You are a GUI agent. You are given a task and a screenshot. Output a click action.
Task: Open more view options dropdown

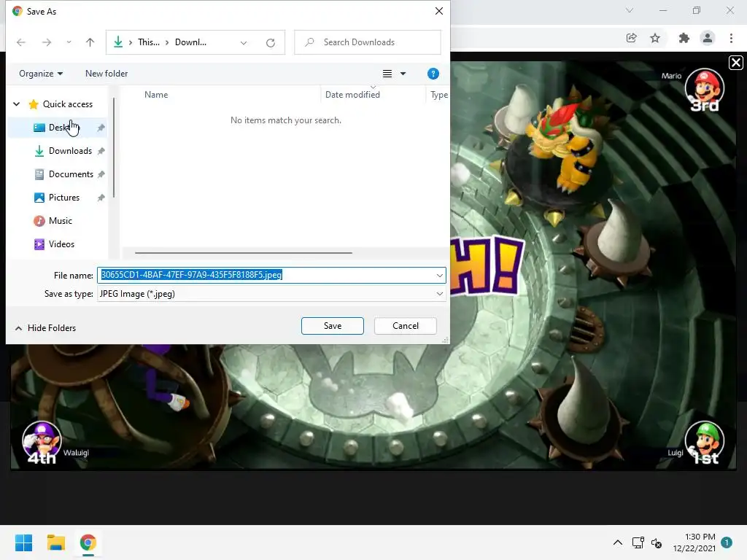tap(403, 74)
